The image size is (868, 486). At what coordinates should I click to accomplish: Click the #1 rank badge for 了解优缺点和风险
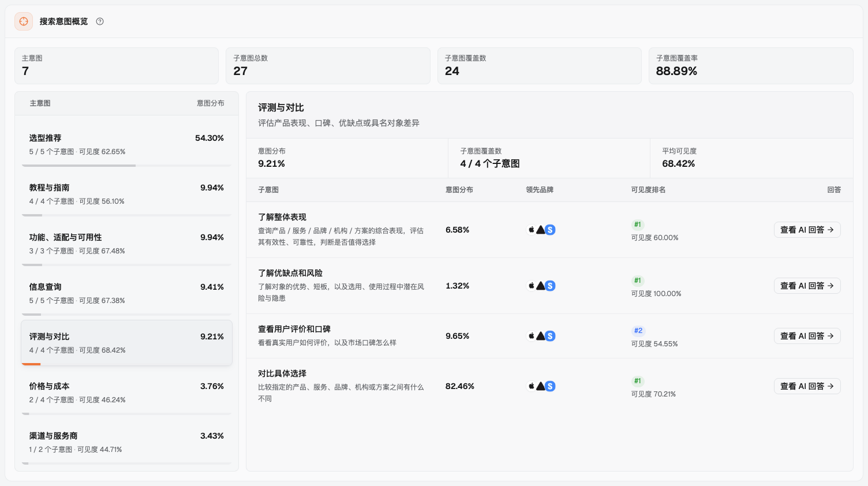[638, 281]
